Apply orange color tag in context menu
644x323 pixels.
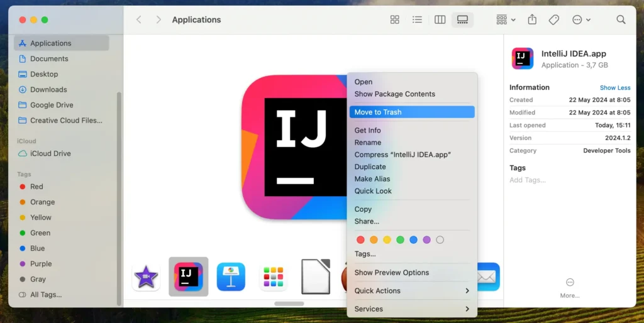pyautogui.click(x=374, y=239)
